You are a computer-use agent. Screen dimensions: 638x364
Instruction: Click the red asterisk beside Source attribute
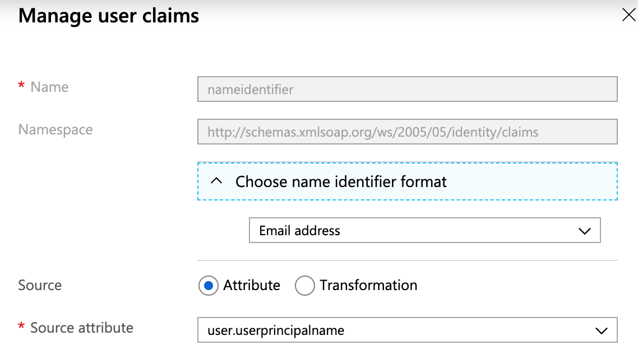tap(21, 326)
